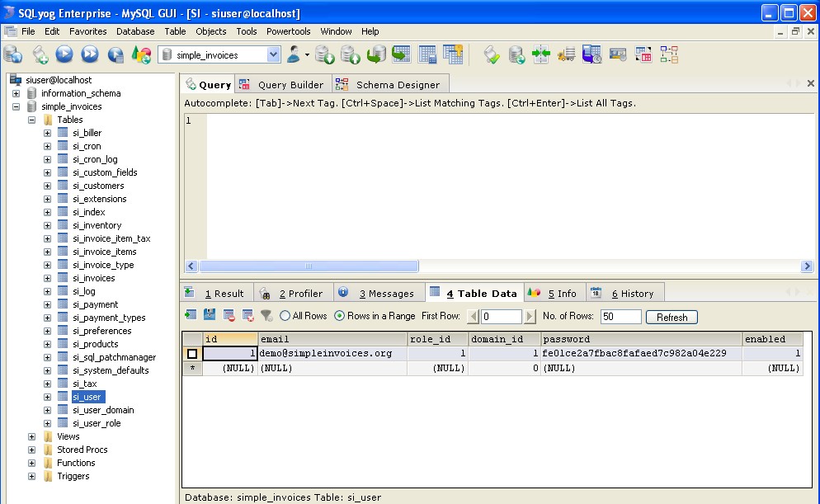Image resolution: width=820 pixels, height=504 pixels.
Task: Click the insert new row icon in Table Data
Action: point(191,315)
